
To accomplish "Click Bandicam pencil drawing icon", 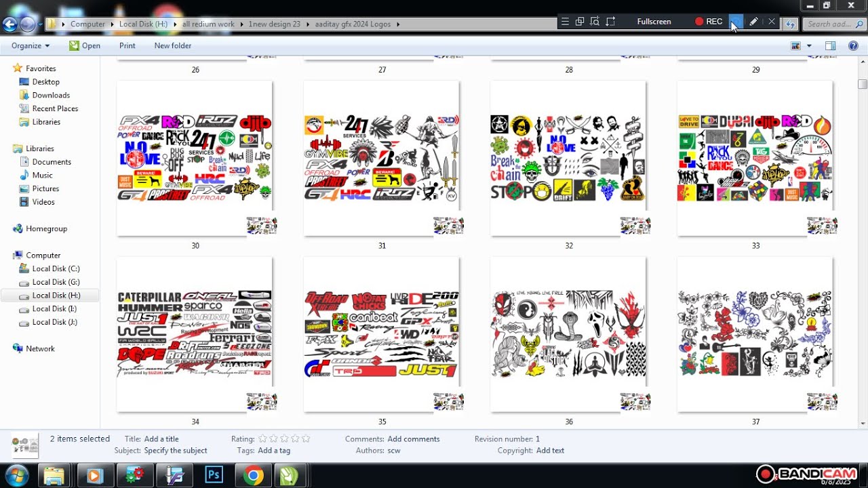I will (753, 22).
